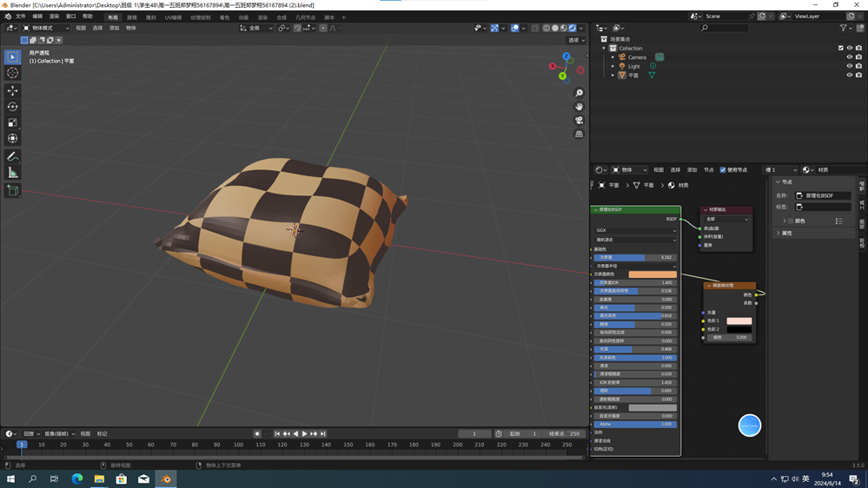Uncheck the 使用节点 checkbox
The image size is (868, 488).
pyautogui.click(x=723, y=170)
